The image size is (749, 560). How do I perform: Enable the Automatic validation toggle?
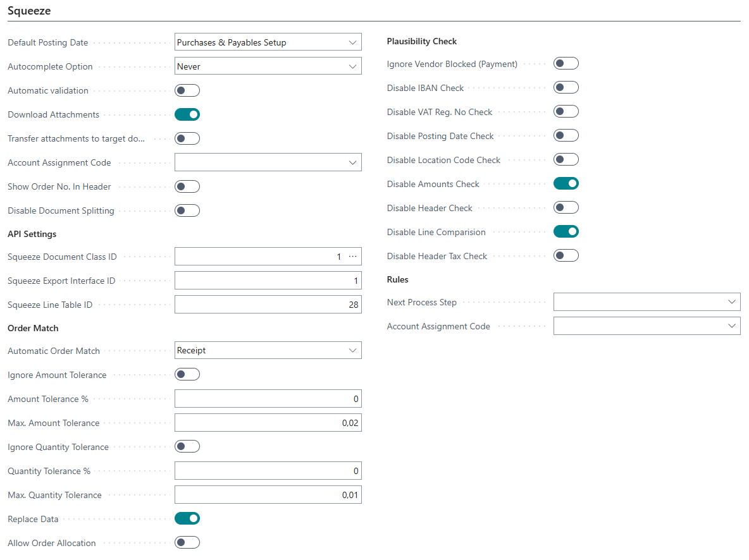187,90
